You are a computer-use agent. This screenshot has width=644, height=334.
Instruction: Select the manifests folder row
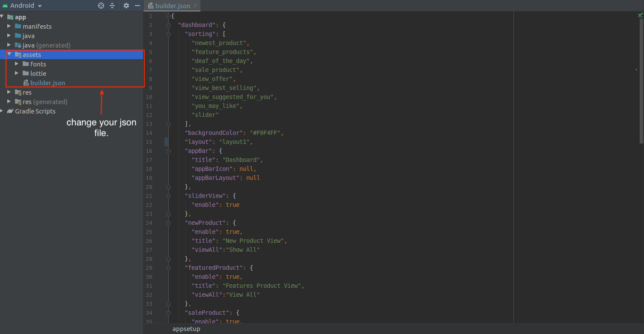pyautogui.click(x=72, y=27)
